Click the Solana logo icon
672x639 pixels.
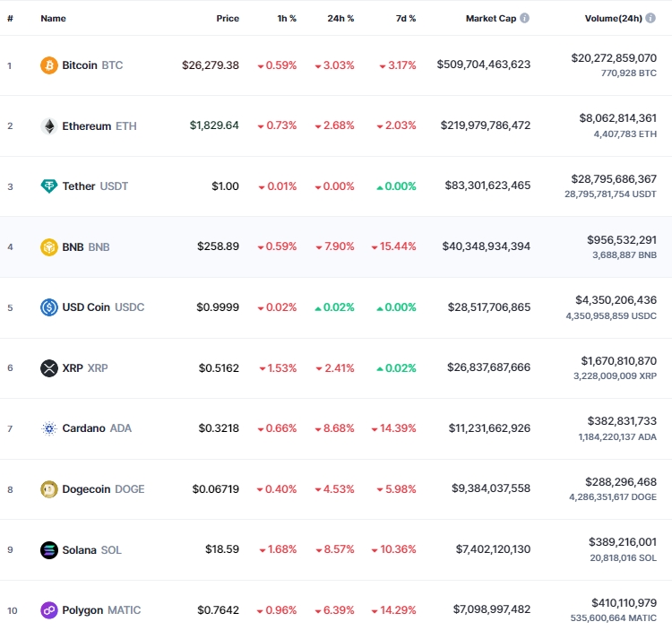[49, 550]
